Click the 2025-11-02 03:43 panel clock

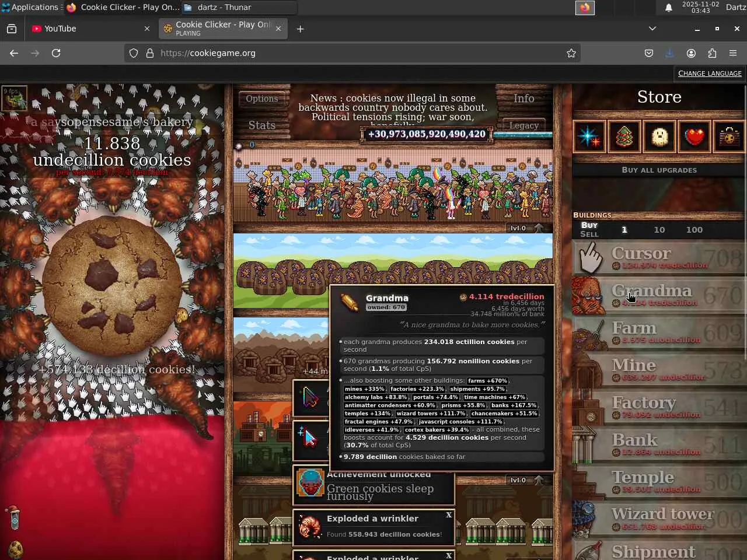pos(700,8)
